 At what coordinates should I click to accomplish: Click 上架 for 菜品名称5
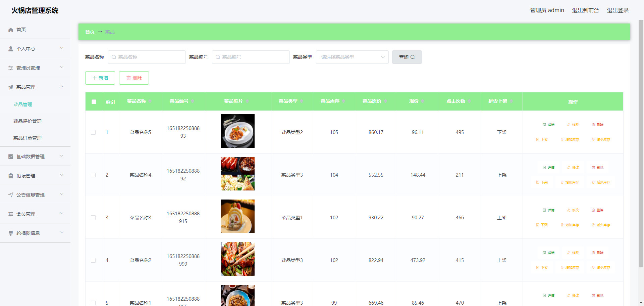pyautogui.click(x=542, y=140)
